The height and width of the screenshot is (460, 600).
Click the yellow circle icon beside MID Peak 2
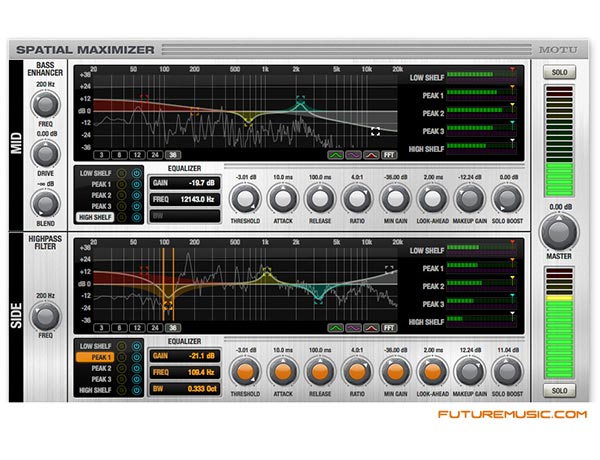[x=121, y=196]
